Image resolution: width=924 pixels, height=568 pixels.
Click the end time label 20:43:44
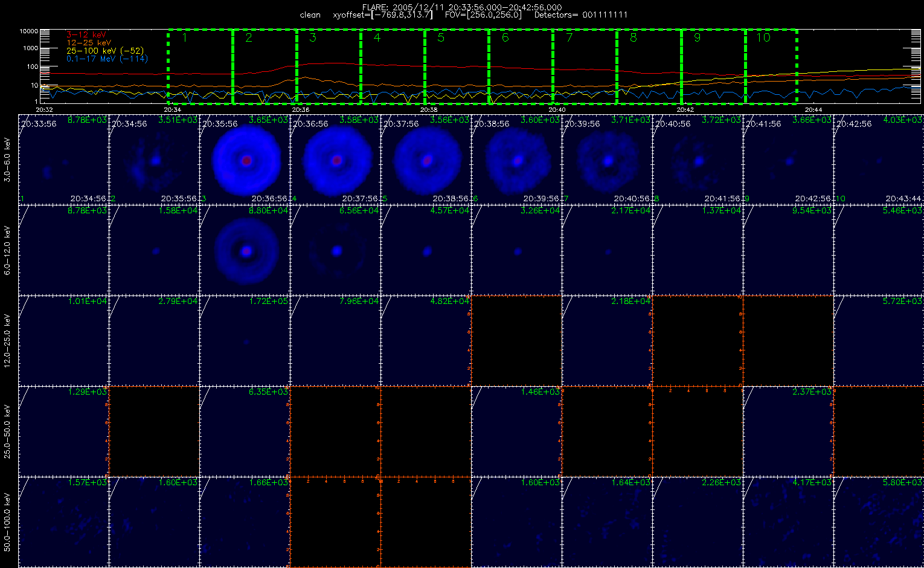point(903,198)
